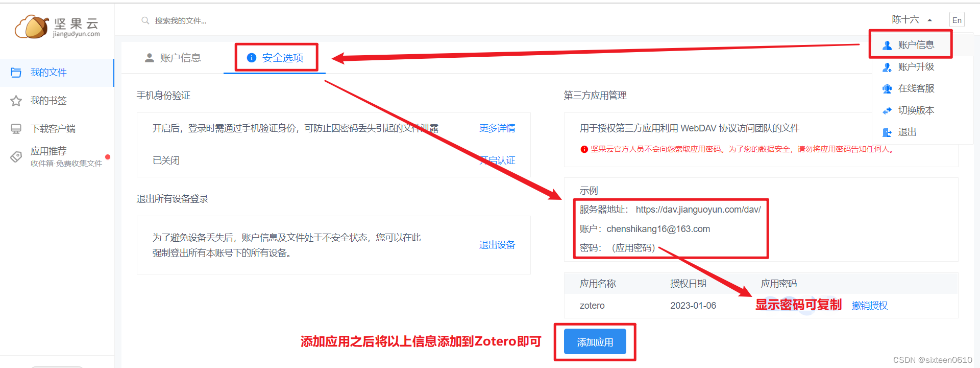Select 切换版本 in the user menu

916,110
